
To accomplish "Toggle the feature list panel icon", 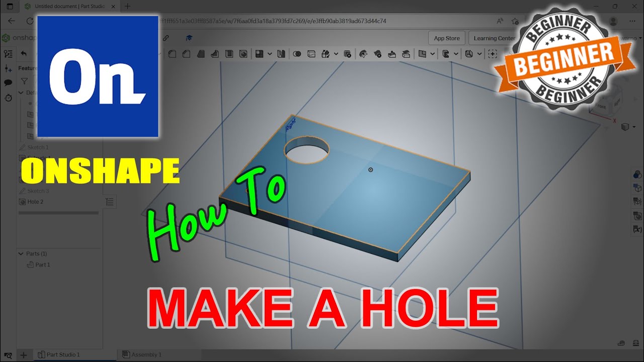I will coord(8,54).
